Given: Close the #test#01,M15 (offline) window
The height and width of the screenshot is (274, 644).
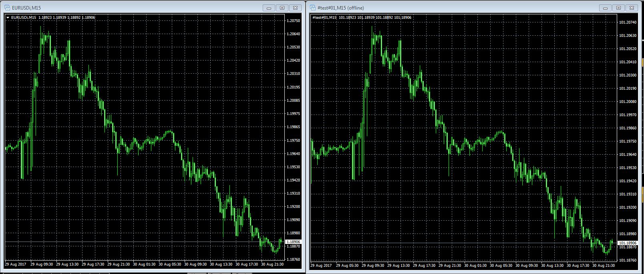Looking at the screenshot, I should click(632, 8).
